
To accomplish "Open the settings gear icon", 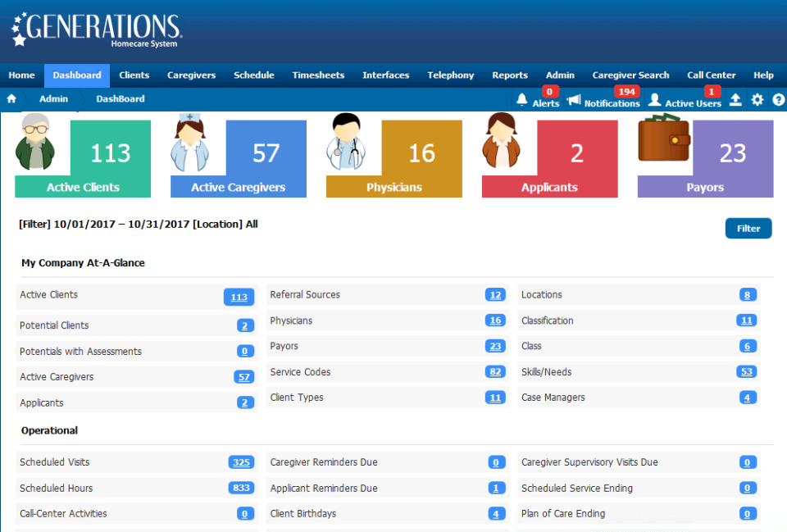I will (757, 99).
